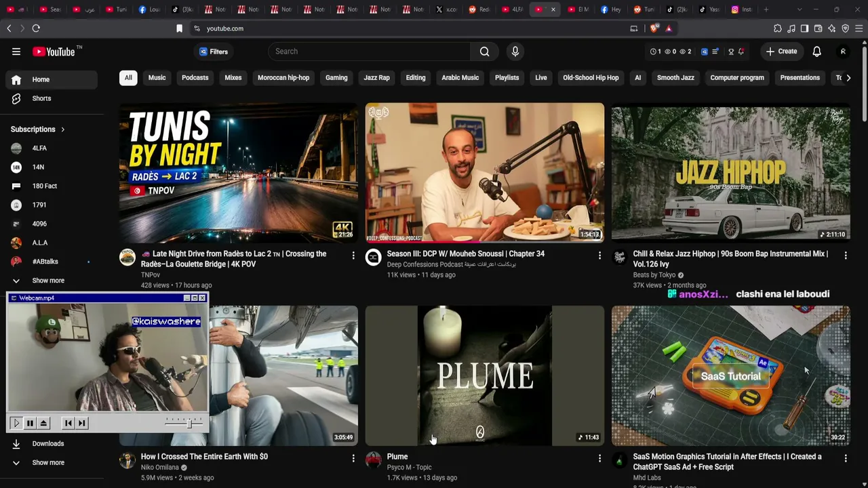868x488 pixels.
Task: Play the Webcam.mp4 video
Action: click(16, 423)
